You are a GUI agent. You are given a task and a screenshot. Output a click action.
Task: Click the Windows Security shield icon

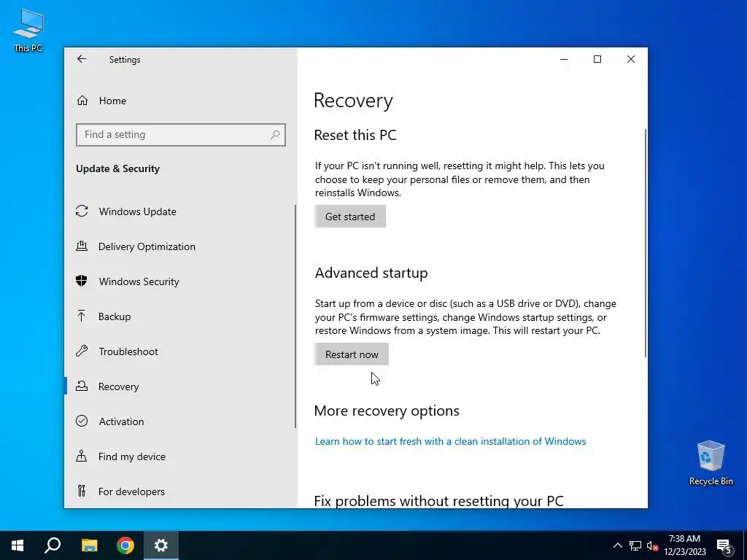(x=82, y=281)
